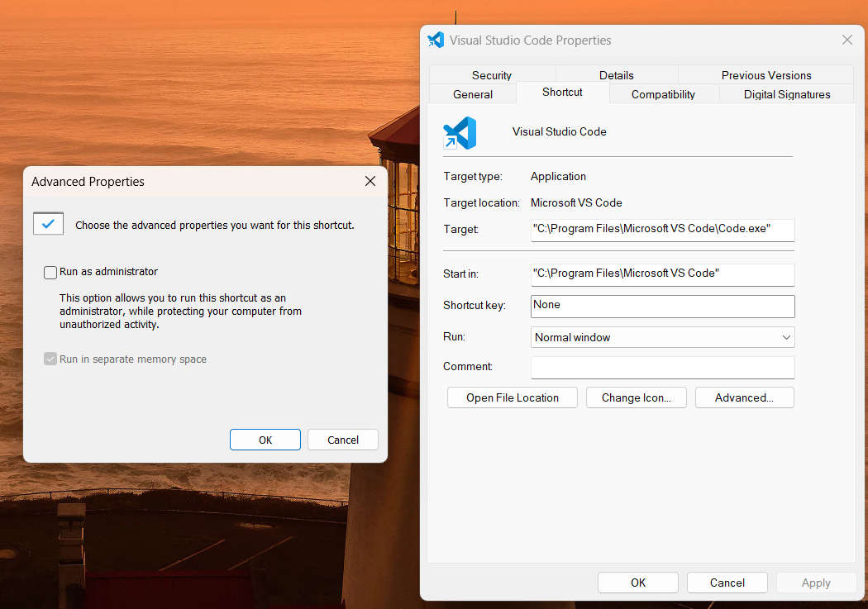Viewport: 868px width, 609px height.
Task: Click the Target location: label
Action: 481,203
